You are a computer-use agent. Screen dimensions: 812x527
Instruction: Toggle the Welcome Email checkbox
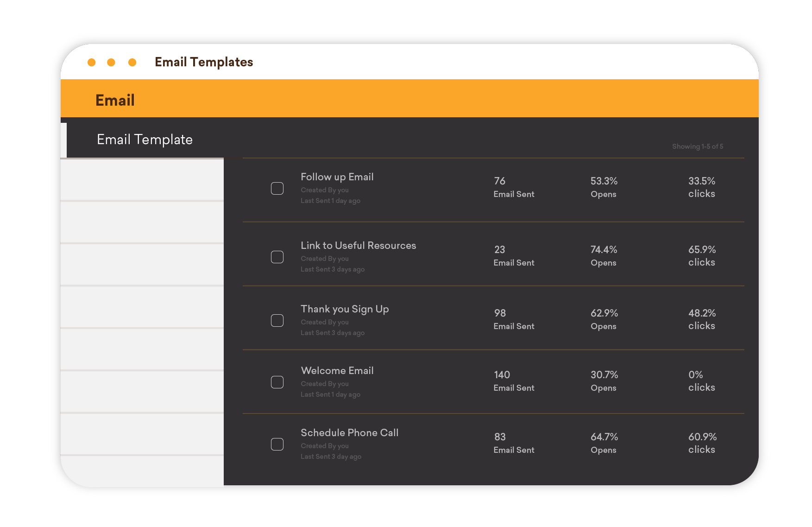pyautogui.click(x=277, y=382)
